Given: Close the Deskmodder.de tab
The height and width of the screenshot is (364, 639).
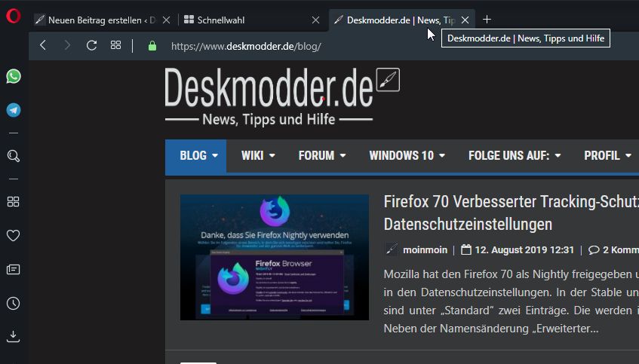Looking at the screenshot, I should pyautogui.click(x=465, y=20).
